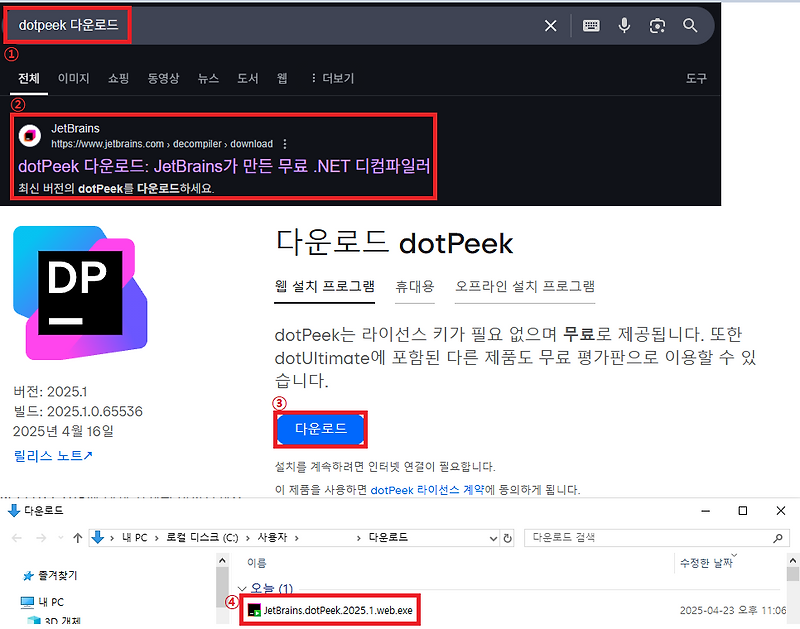
Task: Open Google Lens image search
Action: 660,26
